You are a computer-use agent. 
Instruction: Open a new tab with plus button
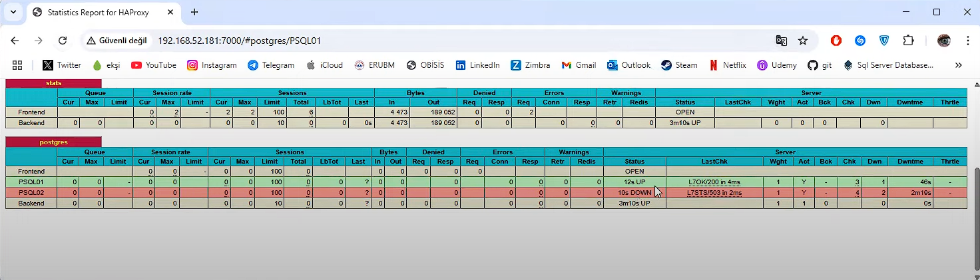click(x=194, y=12)
